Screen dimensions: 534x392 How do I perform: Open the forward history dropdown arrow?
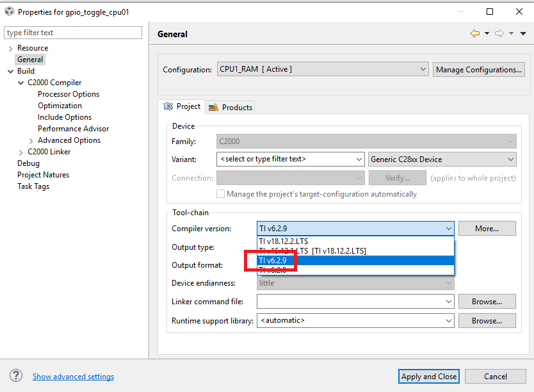tap(511, 33)
